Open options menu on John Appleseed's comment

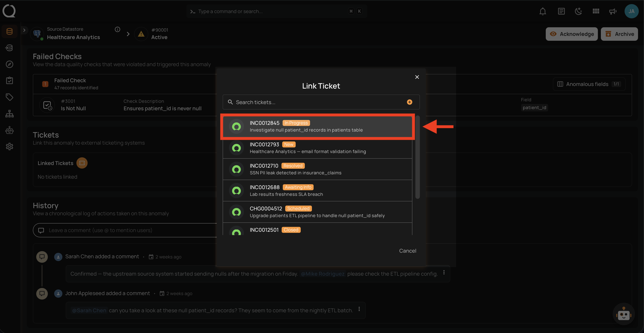(359, 309)
